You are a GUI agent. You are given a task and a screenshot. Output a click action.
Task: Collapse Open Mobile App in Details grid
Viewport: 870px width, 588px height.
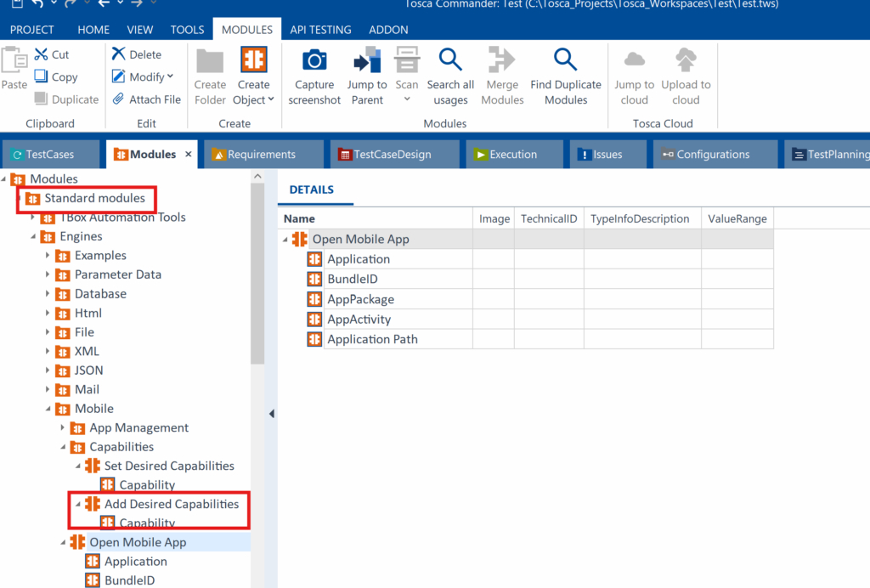coord(285,239)
